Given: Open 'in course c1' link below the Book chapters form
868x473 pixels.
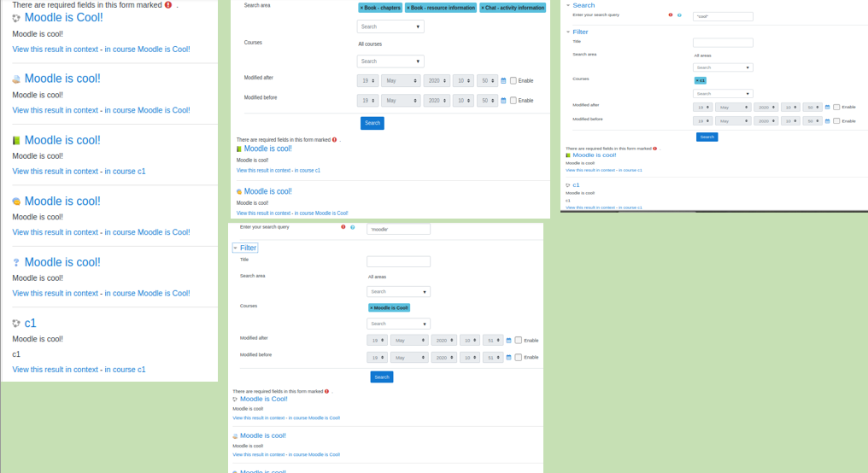Looking at the screenshot, I should [308, 171].
